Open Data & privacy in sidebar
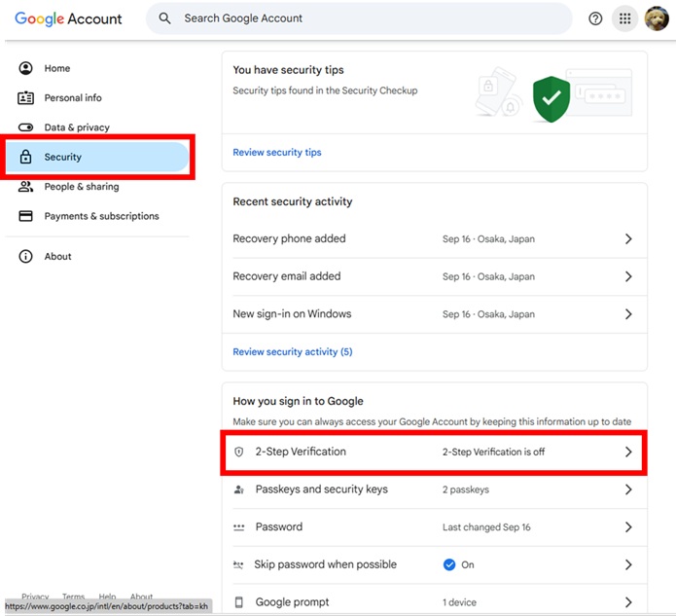This screenshot has height=616, width=676. 77,127
